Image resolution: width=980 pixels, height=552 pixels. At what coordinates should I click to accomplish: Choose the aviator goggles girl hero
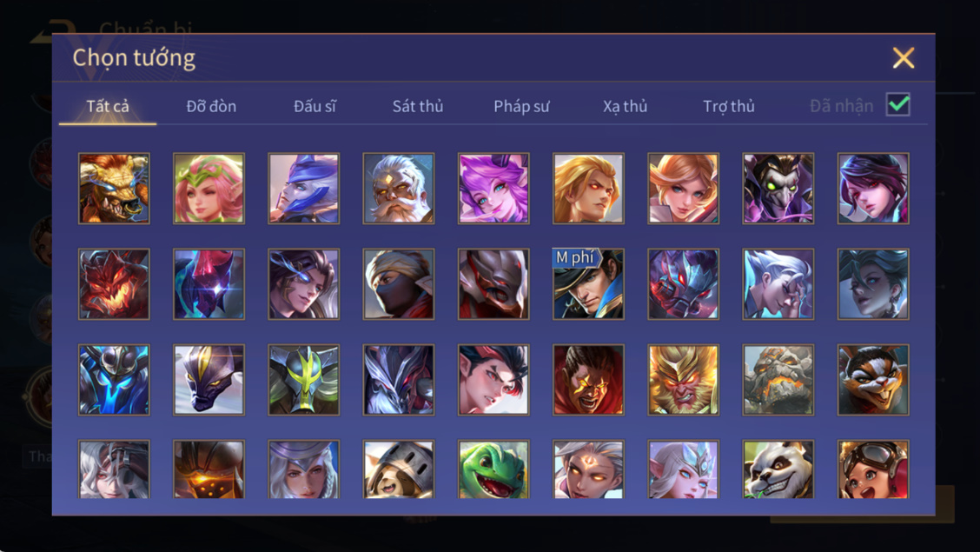pos(873,469)
